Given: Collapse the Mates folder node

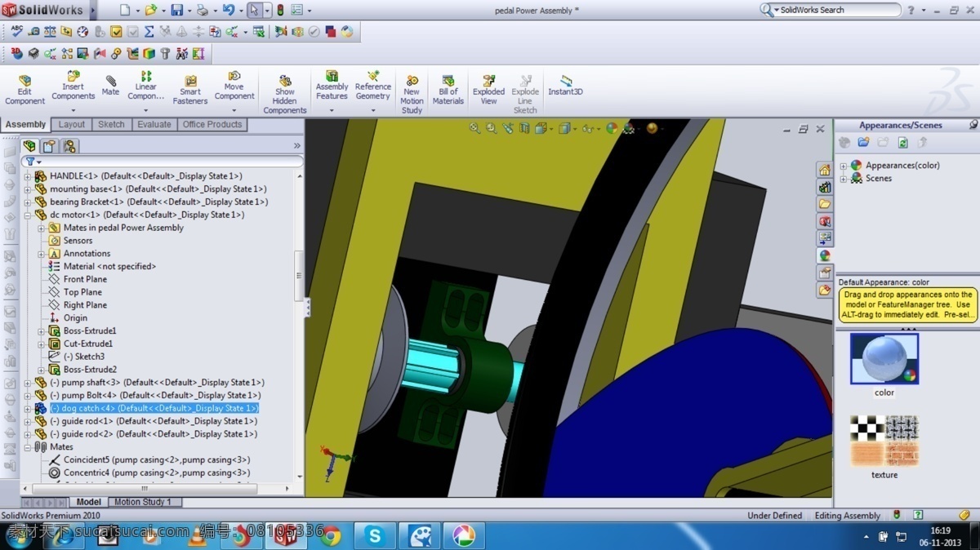Looking at the screenshot, I should tap(27, 447).
